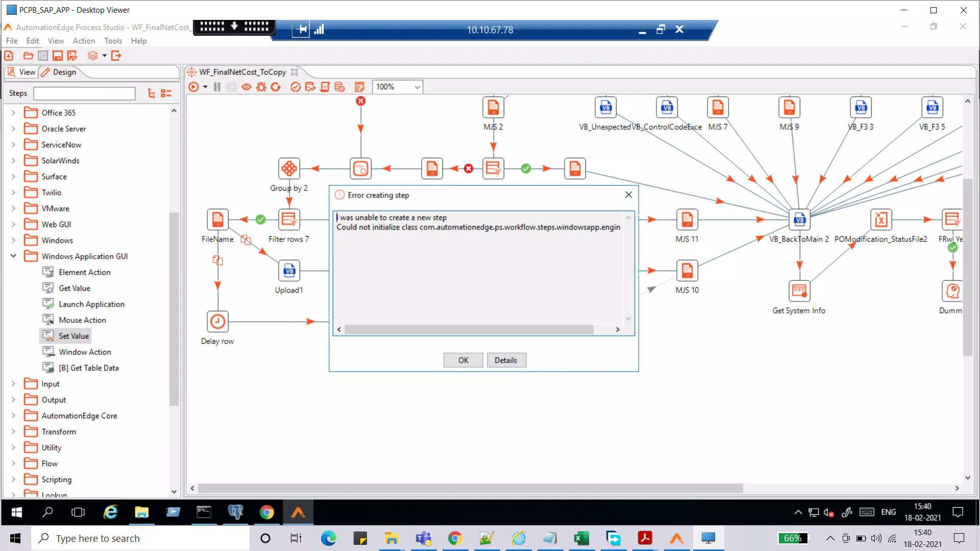The height and width of the screenshot is (551, 980).
Task: Click OK in the error dialog
Action: (x=463, y=360)
